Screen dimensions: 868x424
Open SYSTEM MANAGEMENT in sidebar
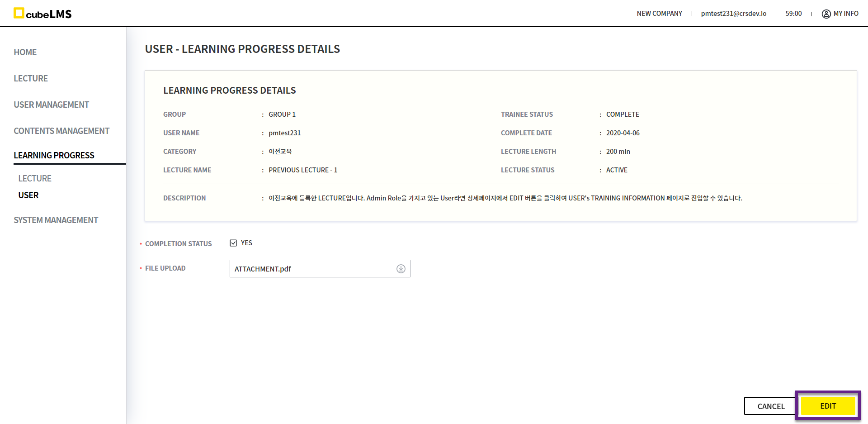pyautogui.click(x=56, y=220)
